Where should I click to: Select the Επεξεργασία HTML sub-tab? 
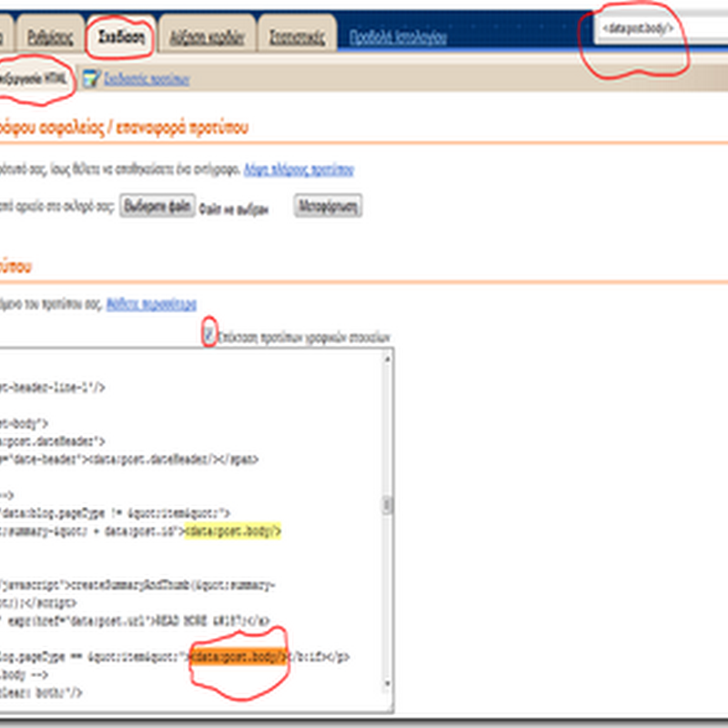click(34, 79)
